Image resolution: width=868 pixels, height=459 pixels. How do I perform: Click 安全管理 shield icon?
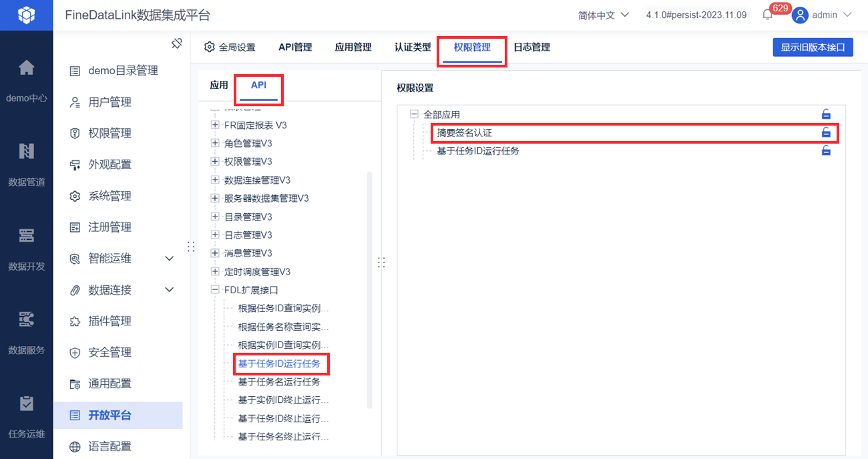tap(75, 352)
